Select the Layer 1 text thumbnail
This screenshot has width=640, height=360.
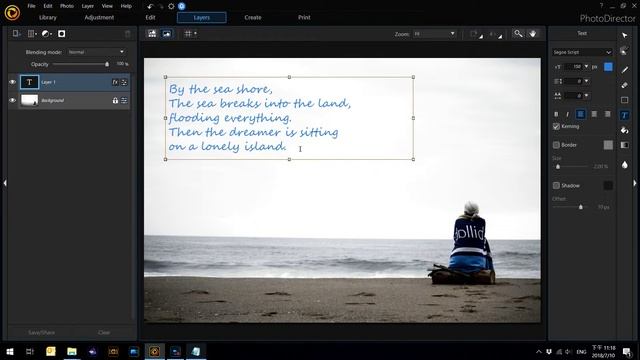point(29,82)
